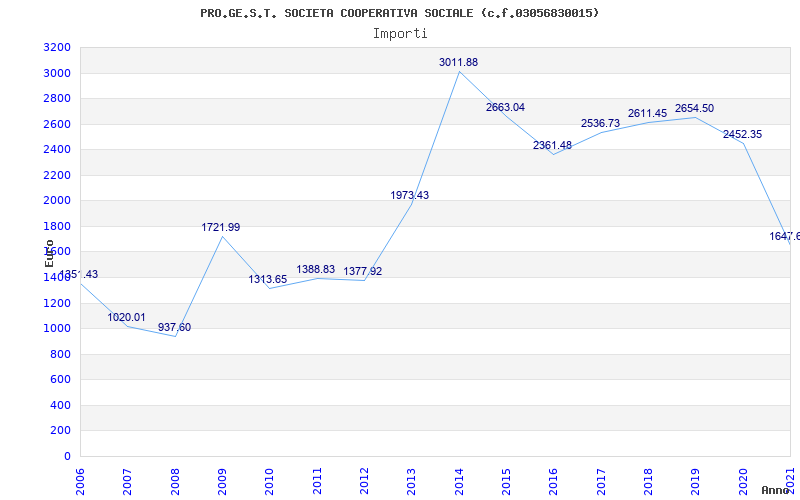The width and height of the screenshot is (800, 500).
Task: Click the 200 y-axis tick label
Action: [61, 431]
